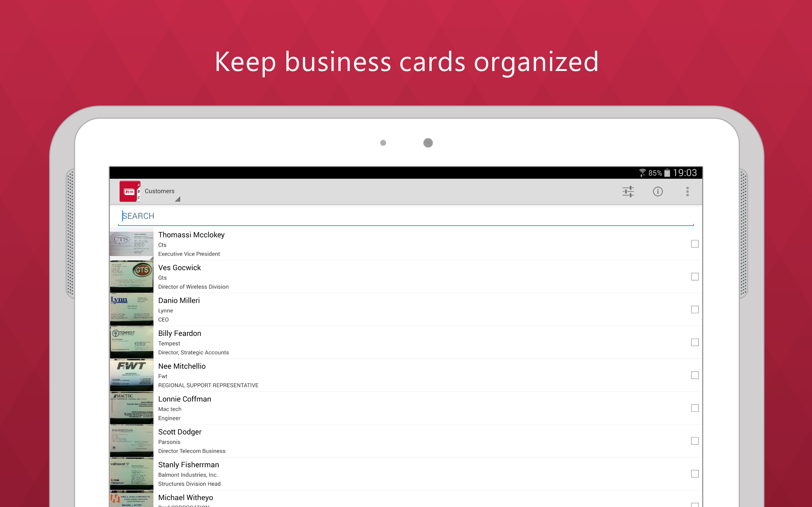Tap the red business card app icon
Viewport: 812px width, 507px height.
(129, 191)
